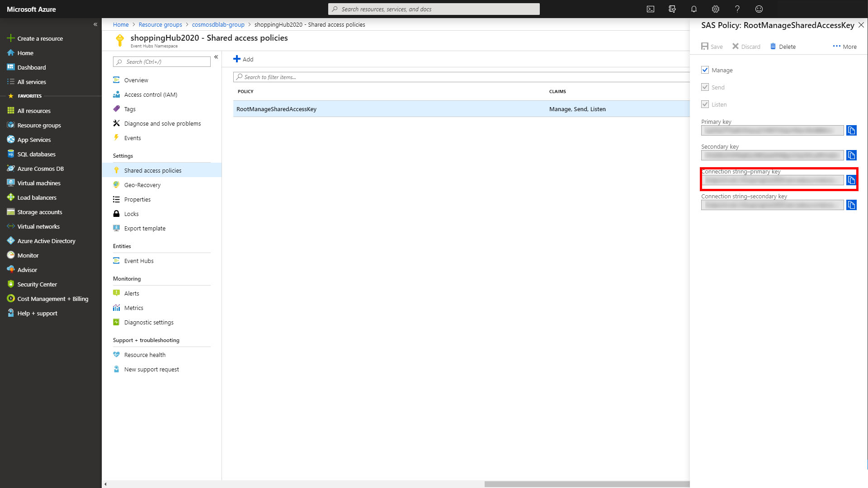Toggle the Manage checkbox
The height and width of the screenshot is (488, 868).
[705, 70]
